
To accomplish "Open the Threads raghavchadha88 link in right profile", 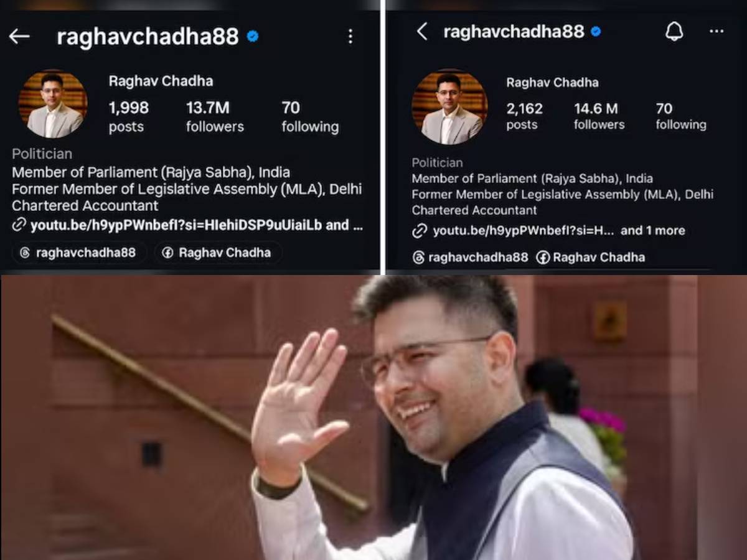I will 470,258.
